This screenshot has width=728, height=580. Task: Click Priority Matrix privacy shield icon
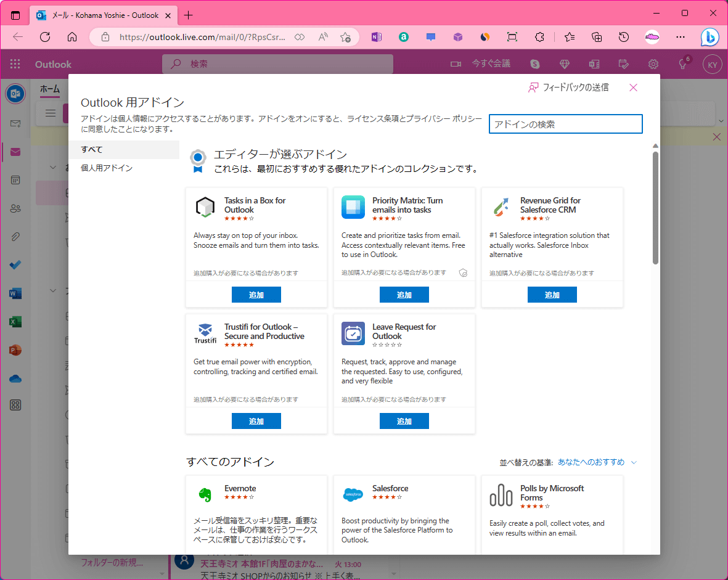click(463, 273)
